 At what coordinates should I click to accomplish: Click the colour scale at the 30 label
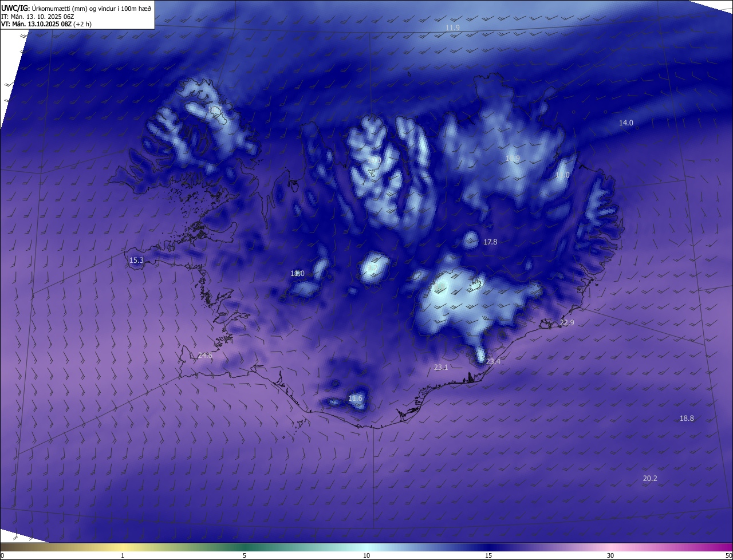click(x=610, y=555)
